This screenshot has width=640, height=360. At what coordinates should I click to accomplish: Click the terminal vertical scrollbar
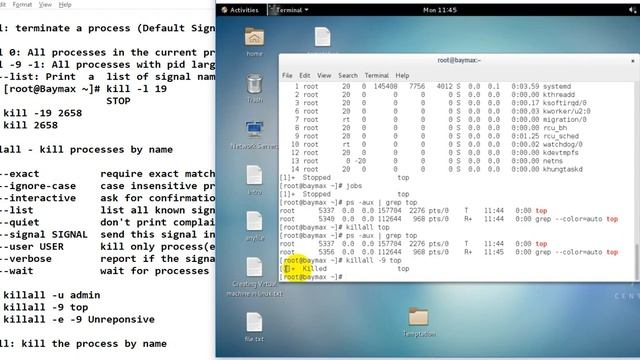[x=636, y=261]
